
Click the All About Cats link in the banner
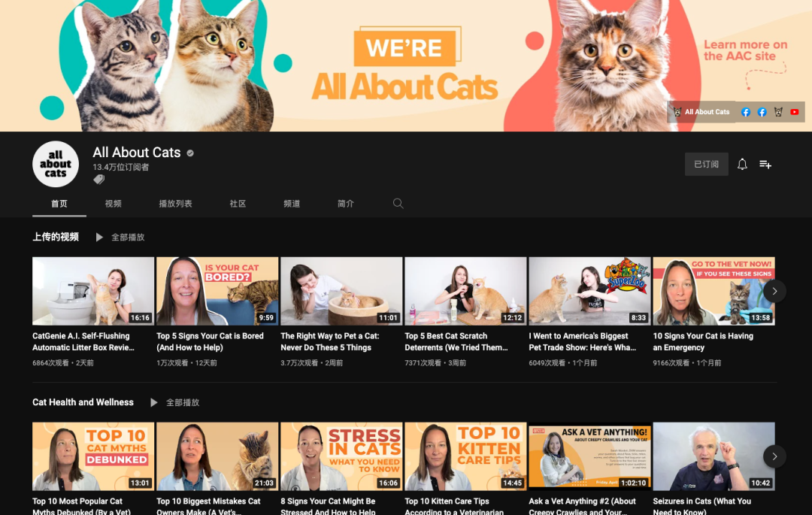point(701,112)
